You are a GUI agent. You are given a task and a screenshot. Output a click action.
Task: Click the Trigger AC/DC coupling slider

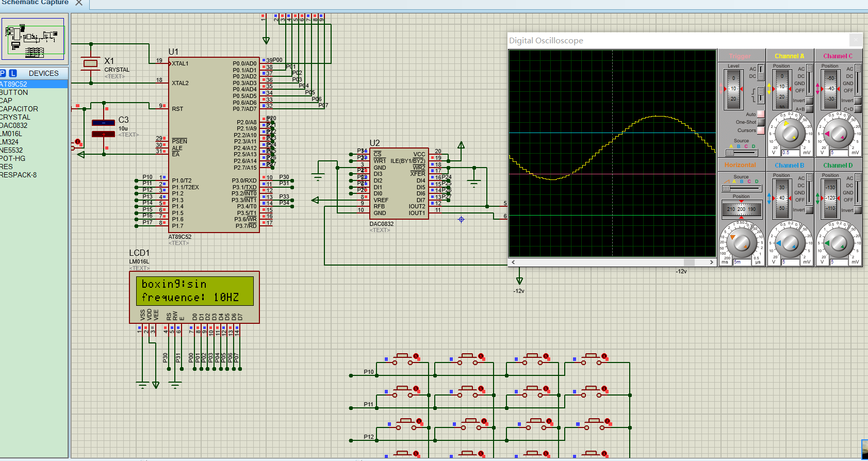tap(761, 72)
